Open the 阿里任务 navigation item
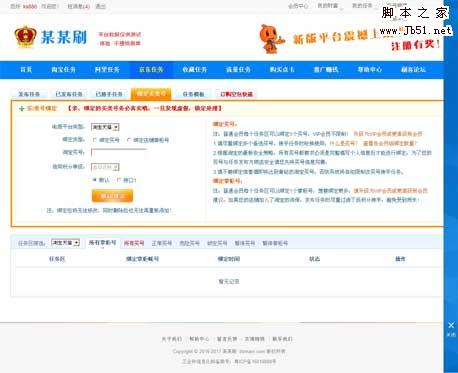Viewport: 458px width, 373px height. pos(107,70)
